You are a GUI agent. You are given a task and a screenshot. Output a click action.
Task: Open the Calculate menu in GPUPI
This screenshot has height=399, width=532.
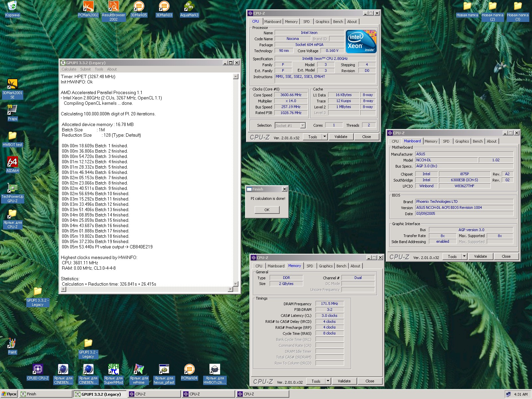point(69,69)
